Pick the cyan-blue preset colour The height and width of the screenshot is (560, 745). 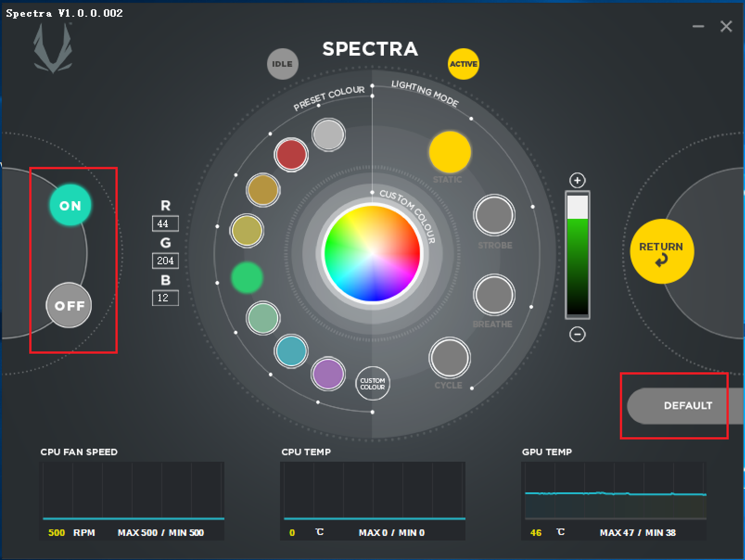[291, 351]
